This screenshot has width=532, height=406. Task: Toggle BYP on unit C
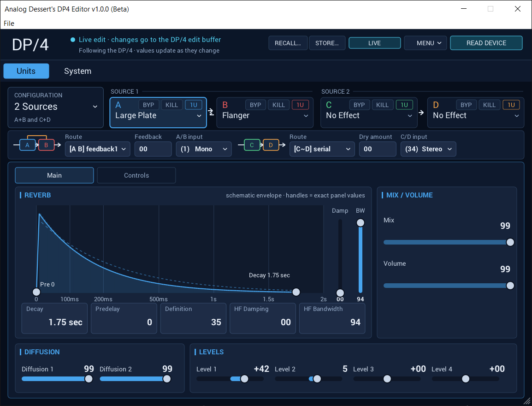(359, 105)
